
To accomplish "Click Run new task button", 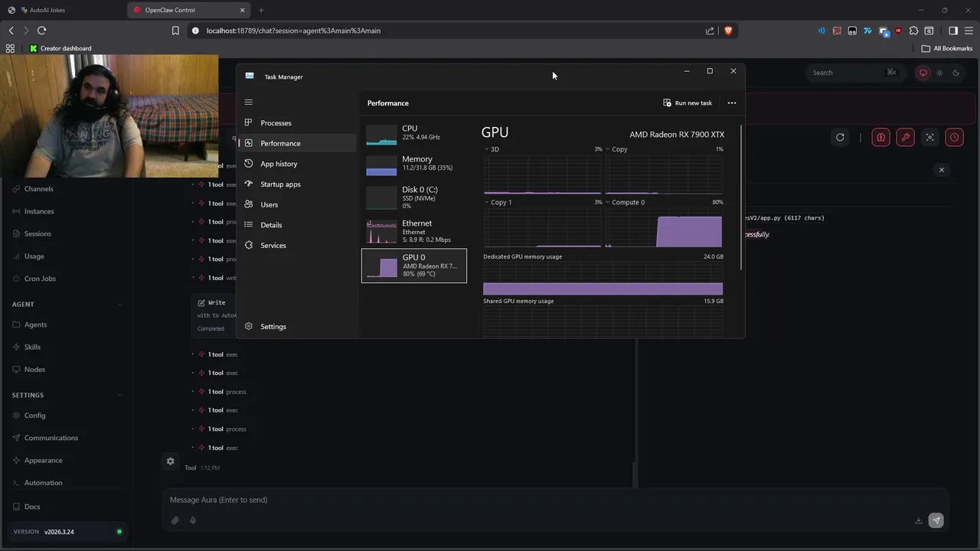I will 688,103.
